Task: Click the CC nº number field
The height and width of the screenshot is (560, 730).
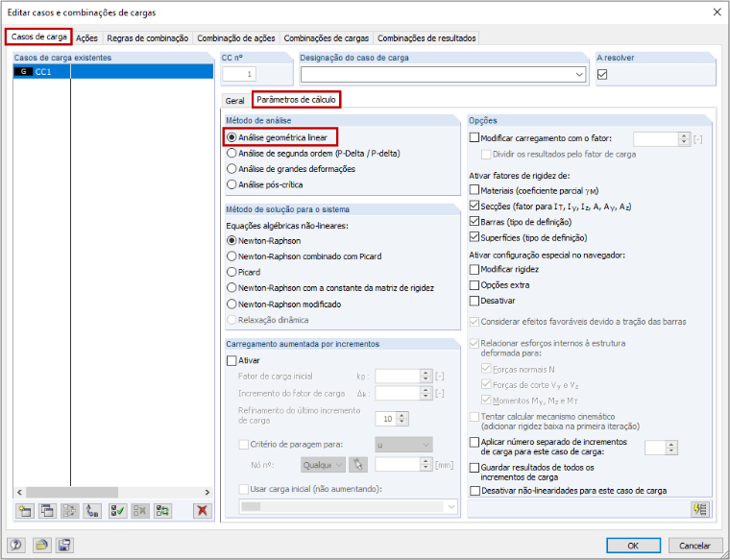Action: pyautogui.click(x=239, y=74)
